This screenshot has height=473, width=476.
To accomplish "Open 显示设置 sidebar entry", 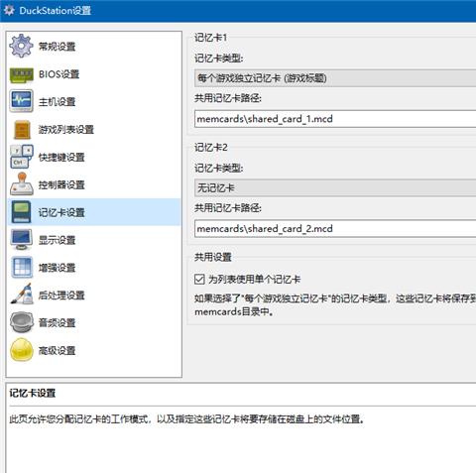I will click(x=94, y=240).
